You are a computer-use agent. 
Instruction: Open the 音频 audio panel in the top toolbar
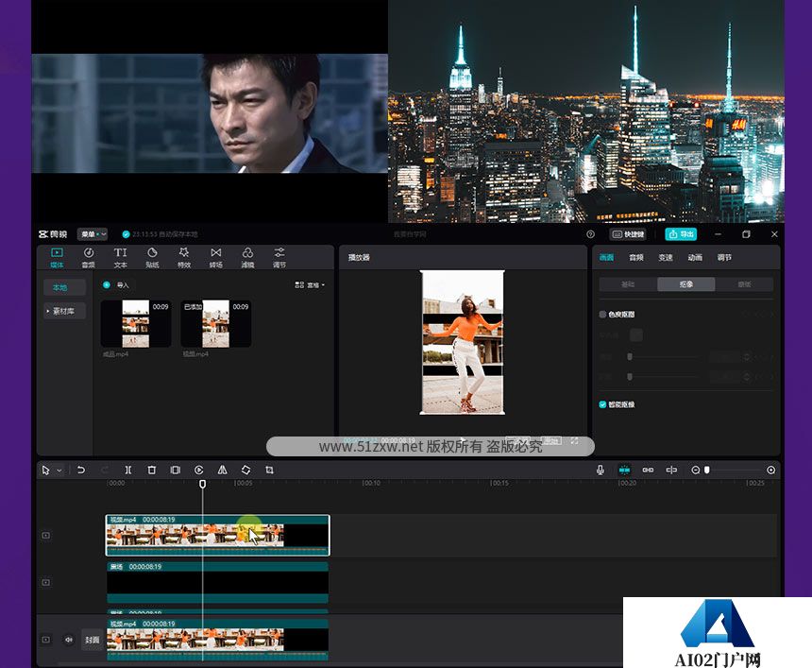(x=89, y=258)
